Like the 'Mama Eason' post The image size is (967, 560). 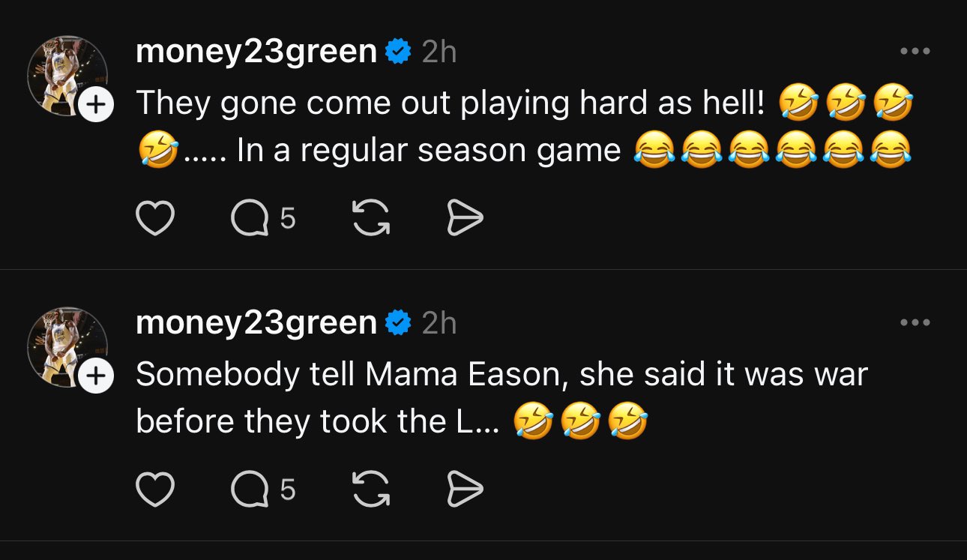point(155,490)
